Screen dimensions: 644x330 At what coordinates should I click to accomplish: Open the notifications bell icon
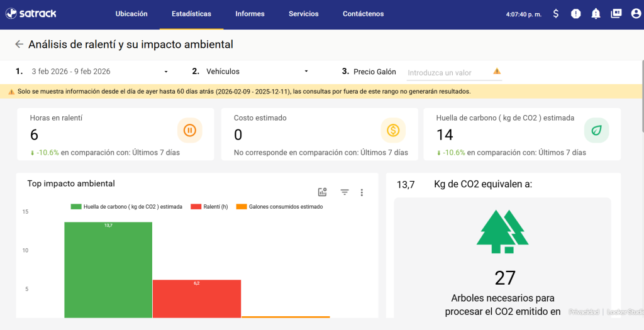coord(596,14)
